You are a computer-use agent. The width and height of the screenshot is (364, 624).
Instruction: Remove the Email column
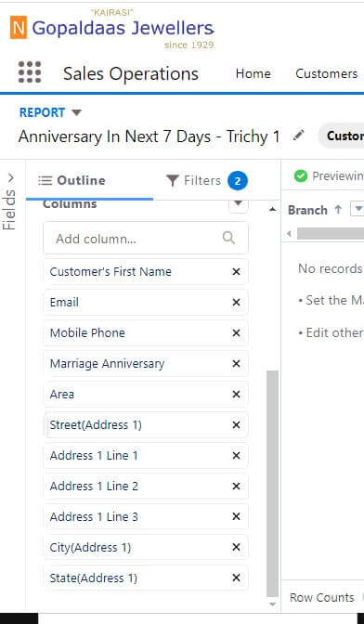click(236, 303)
